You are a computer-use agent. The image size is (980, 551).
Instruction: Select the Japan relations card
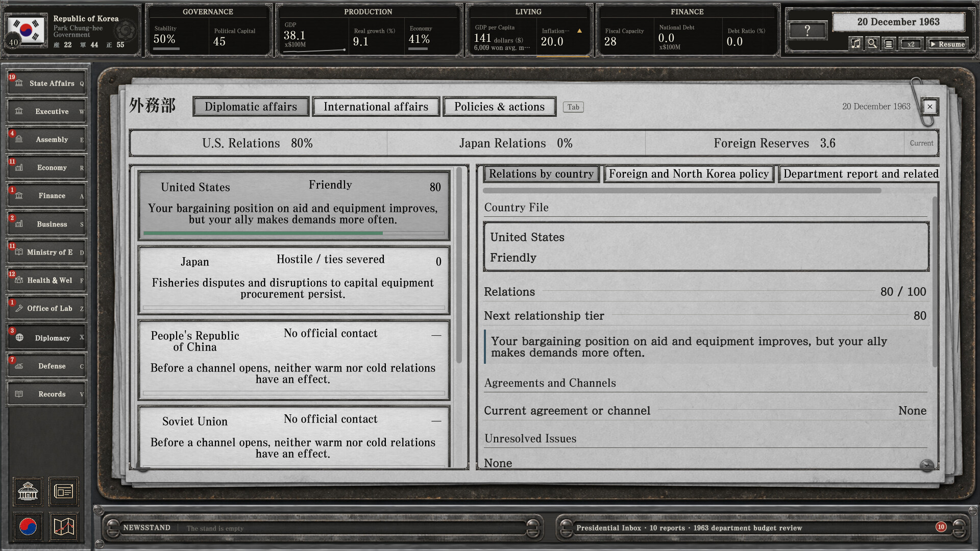click(x=293, y=280)
